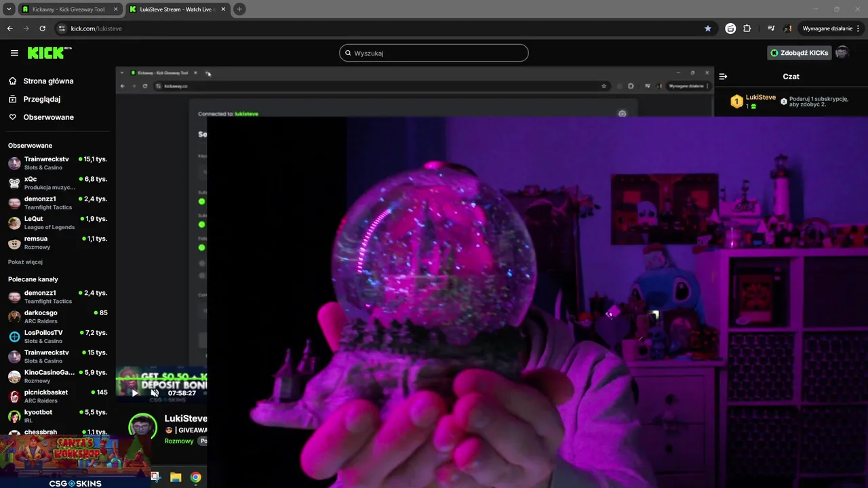Screen dimensions: 868x488
Task: Click the home icon beside Strona główna
Action: tap(13, 81)
